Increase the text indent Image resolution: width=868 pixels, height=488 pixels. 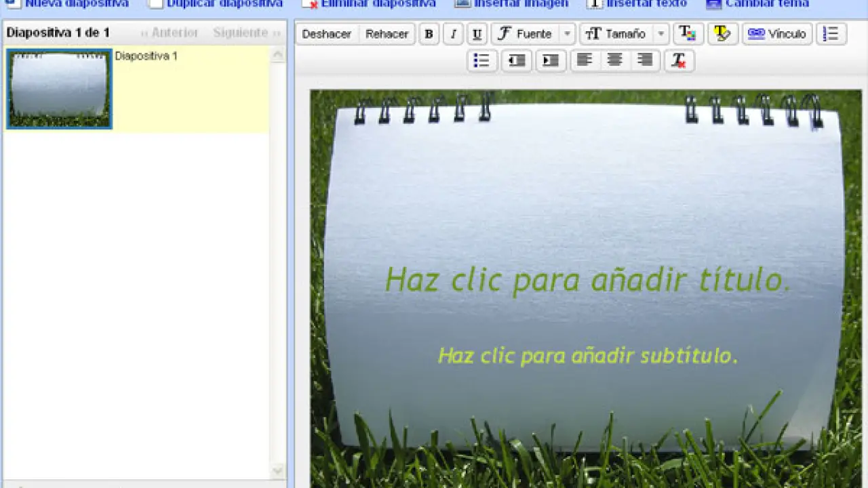click(551, 61)
